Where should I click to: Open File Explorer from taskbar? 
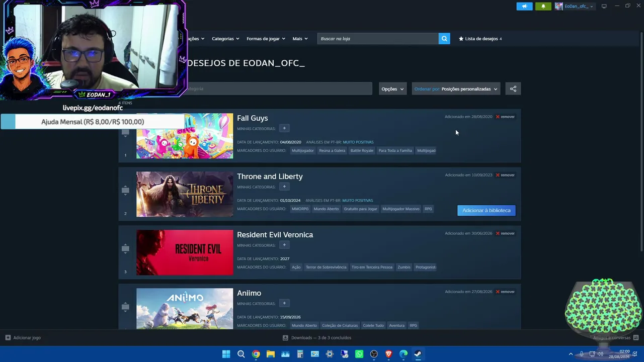[271, 354]
